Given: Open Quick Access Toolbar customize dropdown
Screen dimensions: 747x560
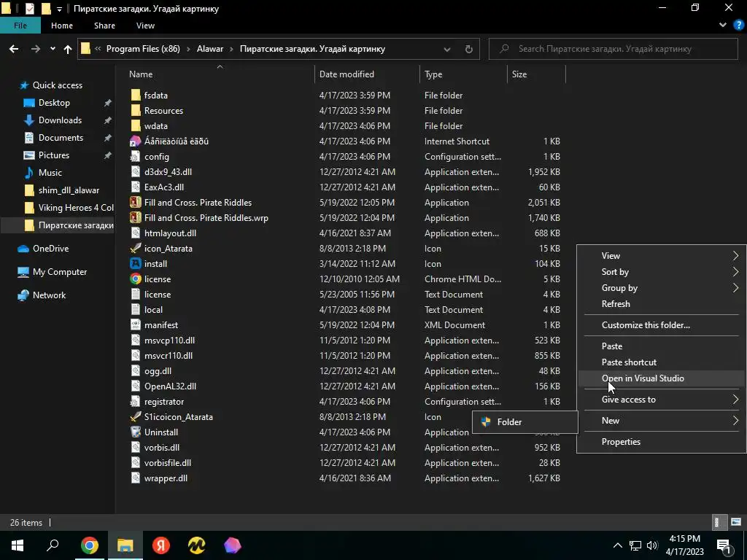Looking at the screenshot, I should tap(59, 9).
